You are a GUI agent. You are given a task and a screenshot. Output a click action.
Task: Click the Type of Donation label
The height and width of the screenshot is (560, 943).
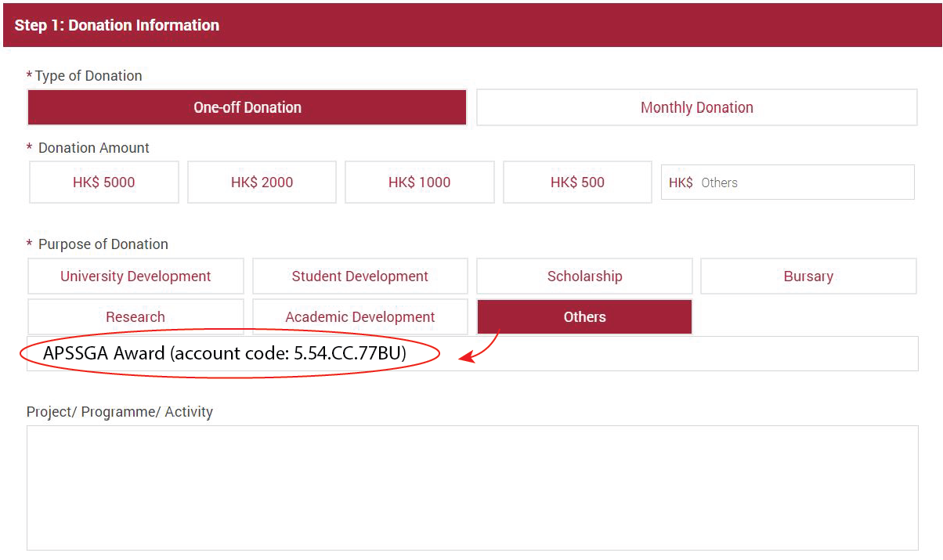coord(88,75)
